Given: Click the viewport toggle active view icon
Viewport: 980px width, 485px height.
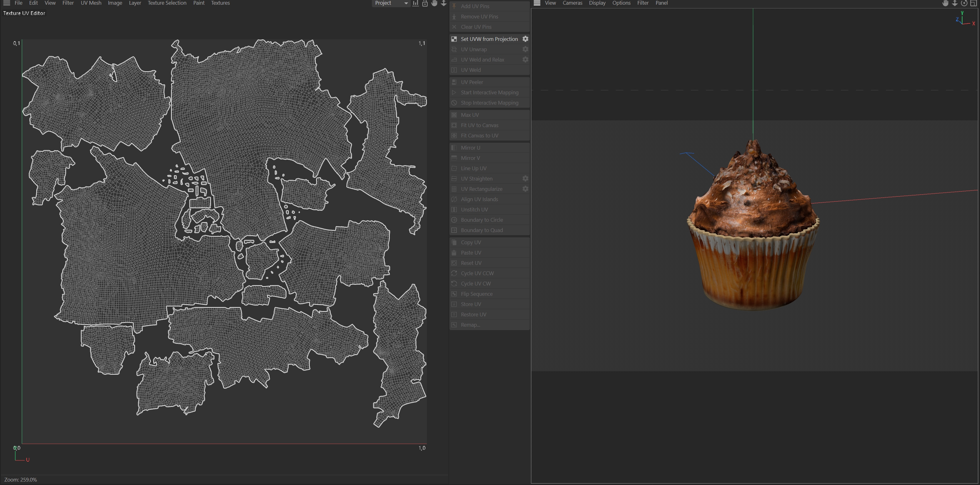Looking at the screenshot, I should (x=973, y=3).
